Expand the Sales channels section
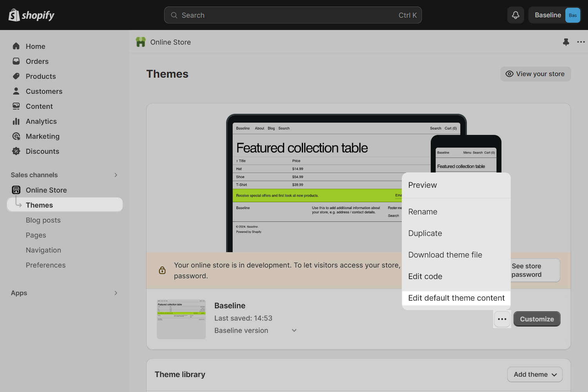 click(116, 175)
